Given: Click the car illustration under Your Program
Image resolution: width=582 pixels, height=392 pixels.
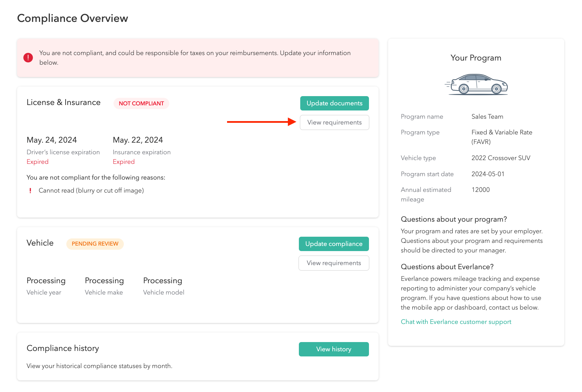Looking at the screenshot, I should (x=476, y=84).
